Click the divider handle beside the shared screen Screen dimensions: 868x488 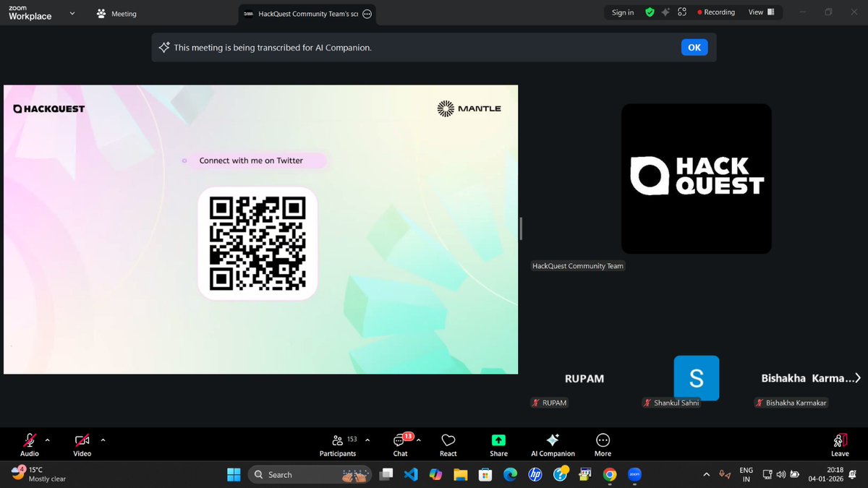tap(521, 228)
